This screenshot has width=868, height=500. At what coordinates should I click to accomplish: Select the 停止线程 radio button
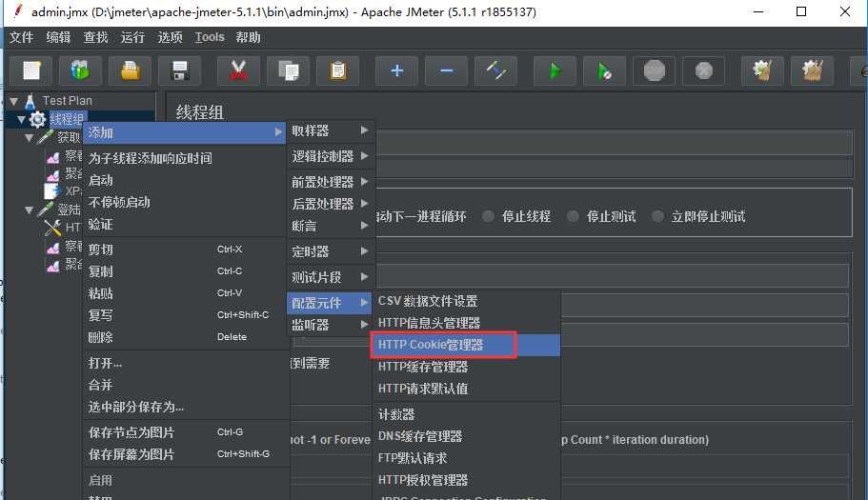coord(488,216)
